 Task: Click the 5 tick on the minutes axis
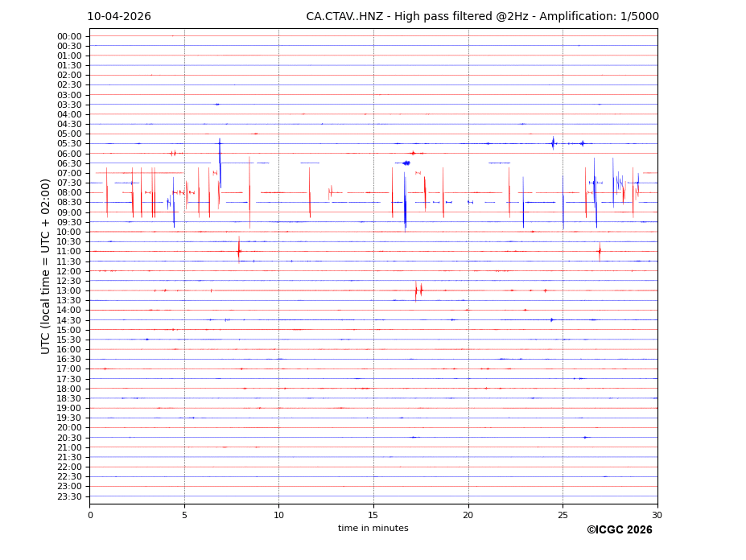pyautogui.click(x=184, y=515)
